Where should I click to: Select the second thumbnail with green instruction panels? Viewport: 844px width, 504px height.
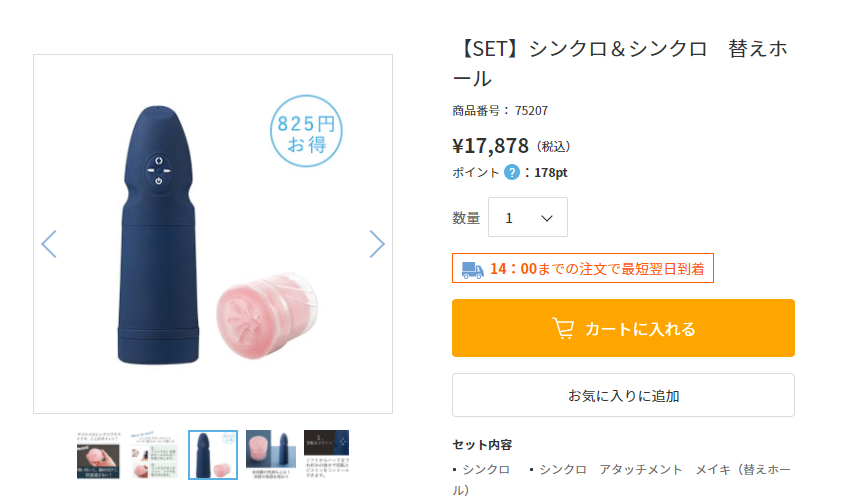click(155, 455)
